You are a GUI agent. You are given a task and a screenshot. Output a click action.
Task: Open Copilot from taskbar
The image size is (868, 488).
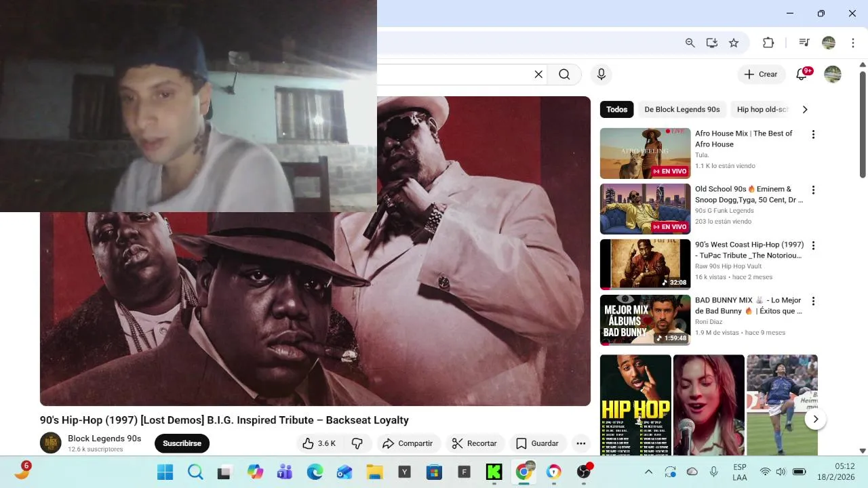click(x=255, y=472)
